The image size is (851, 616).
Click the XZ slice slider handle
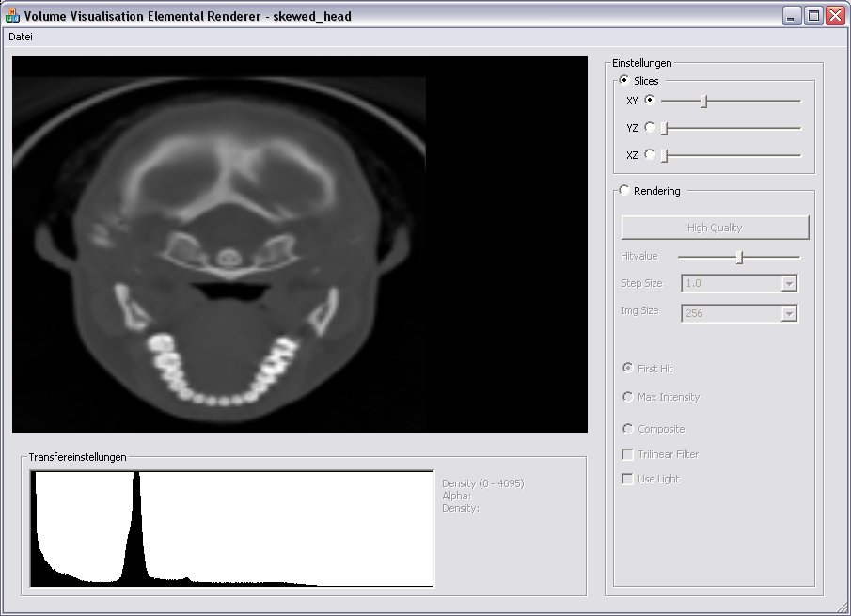(x=664, y=155)
